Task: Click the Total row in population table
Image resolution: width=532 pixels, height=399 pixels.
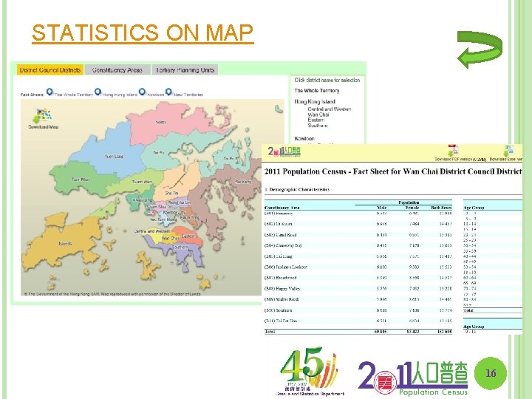Action: pos(358,332)
